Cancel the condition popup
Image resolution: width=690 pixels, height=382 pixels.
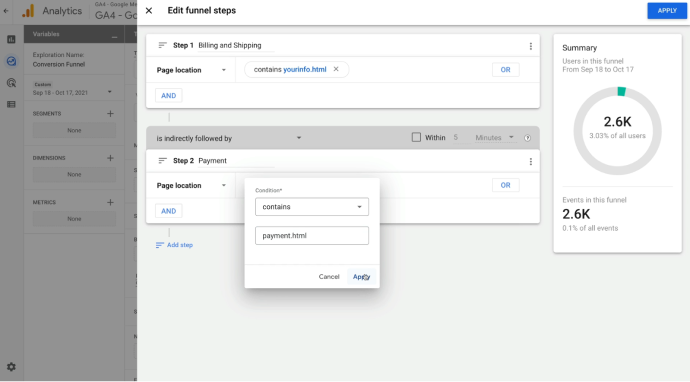tap(329, 276)
